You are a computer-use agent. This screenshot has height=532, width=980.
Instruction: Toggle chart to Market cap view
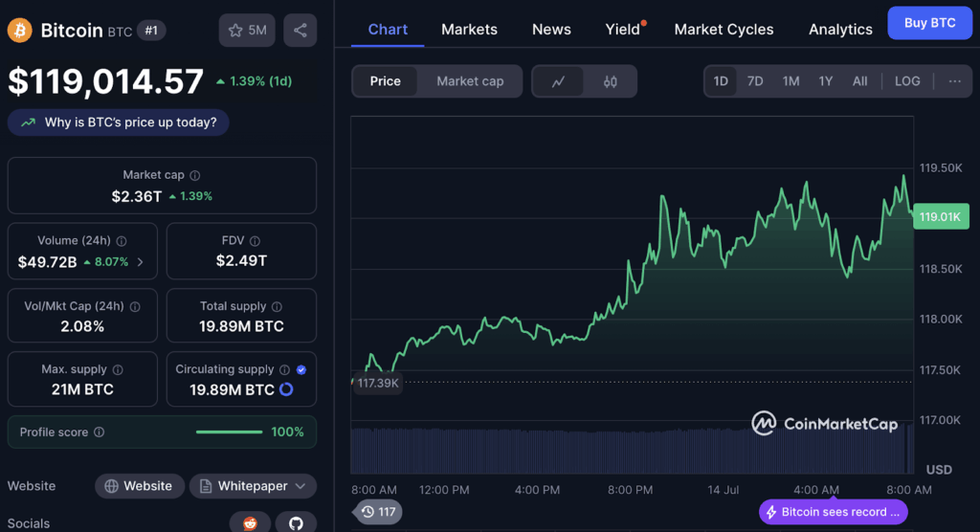click(x=470, y=81)
